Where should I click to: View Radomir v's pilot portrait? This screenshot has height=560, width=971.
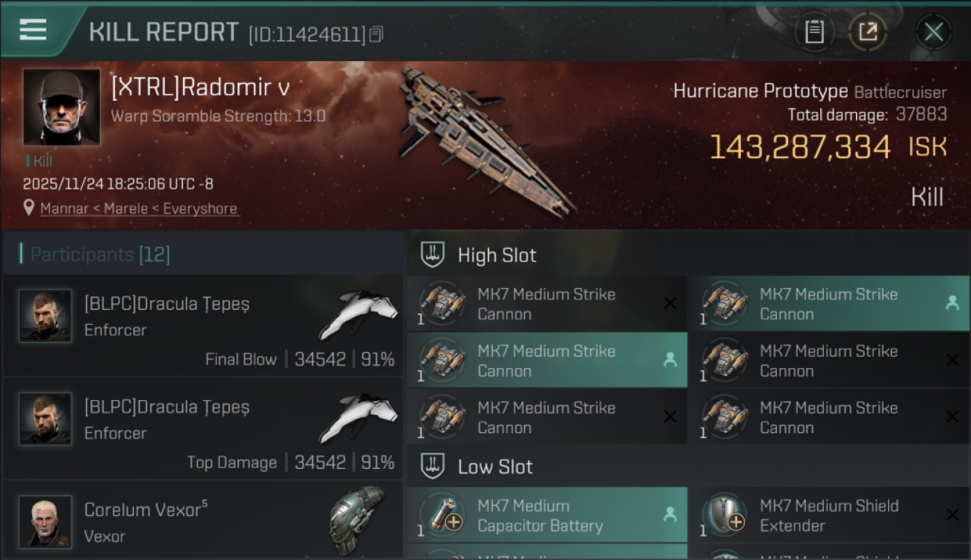click(x=61, y=107)
